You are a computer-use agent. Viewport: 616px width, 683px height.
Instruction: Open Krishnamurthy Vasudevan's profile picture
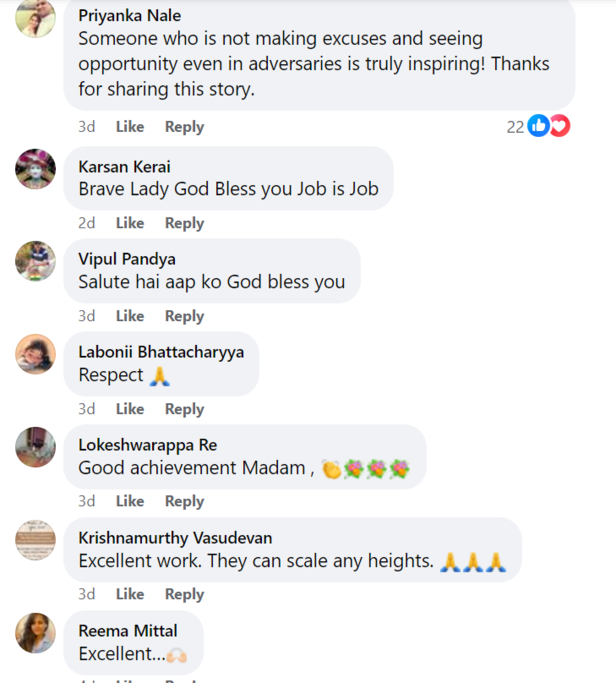click(x=36, y=540)
